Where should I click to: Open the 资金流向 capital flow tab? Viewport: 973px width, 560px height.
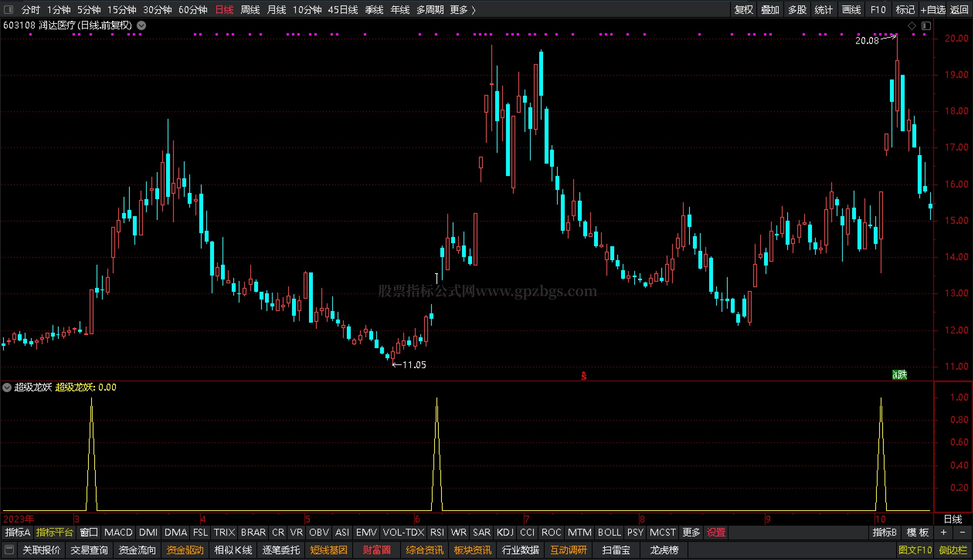pos(137,550)
